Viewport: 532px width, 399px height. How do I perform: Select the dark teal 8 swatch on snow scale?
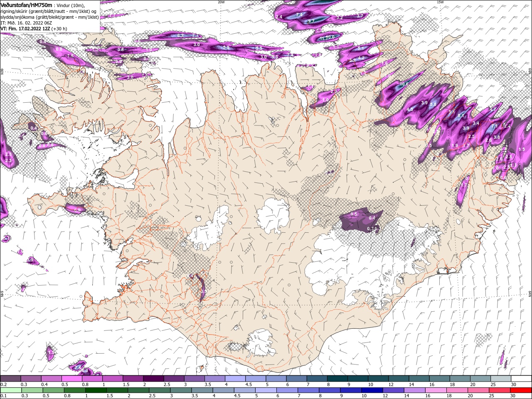(337, 379)
